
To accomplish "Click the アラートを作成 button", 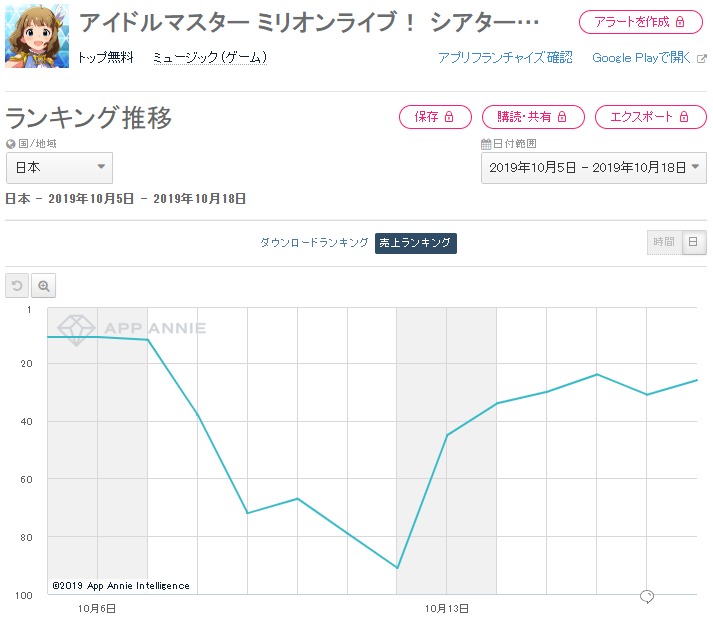I will pos(640,22).
